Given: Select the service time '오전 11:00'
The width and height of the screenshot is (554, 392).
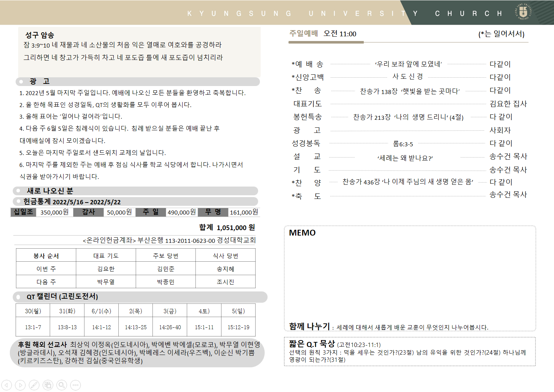Looking at the screenshot, I should 340,34.
